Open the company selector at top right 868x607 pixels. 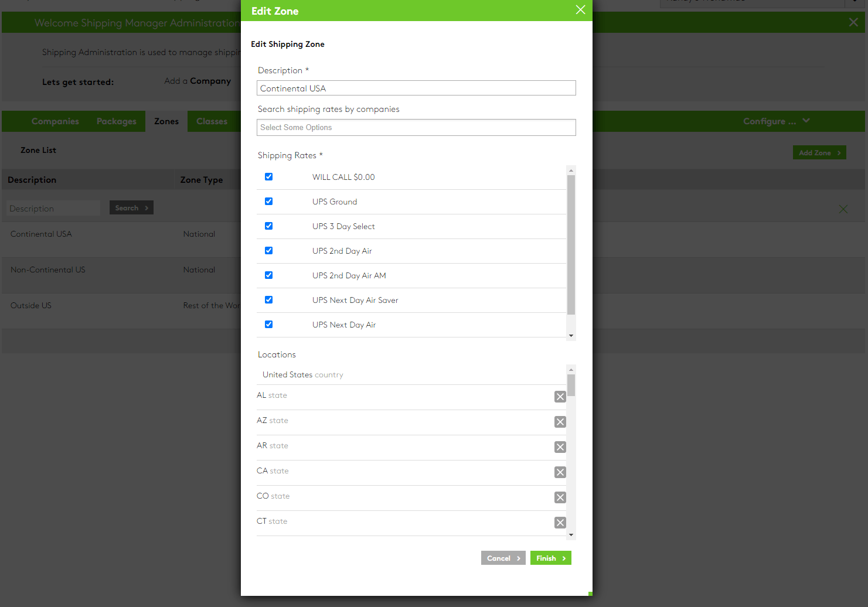pyautogui.click(x=752, y=3)
